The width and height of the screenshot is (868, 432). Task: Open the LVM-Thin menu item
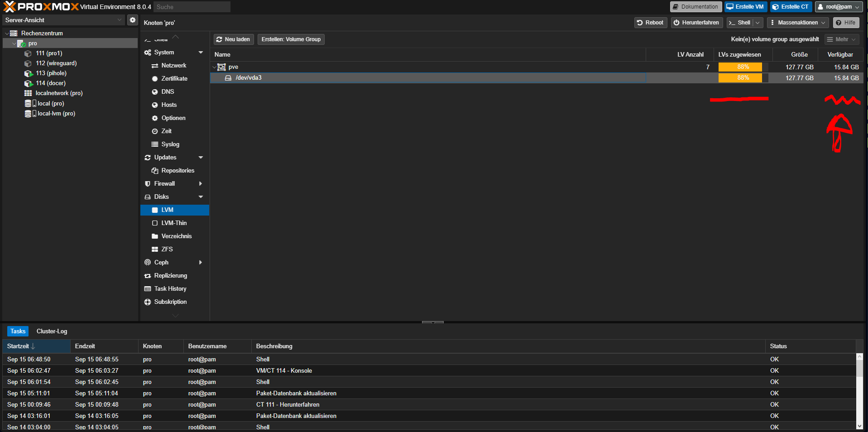click(x=175, y=223)
